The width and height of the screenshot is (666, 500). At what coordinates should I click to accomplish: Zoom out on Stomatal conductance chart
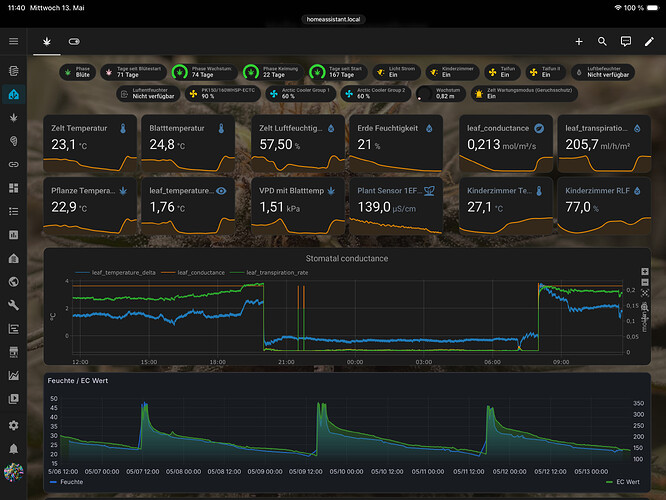644,282
